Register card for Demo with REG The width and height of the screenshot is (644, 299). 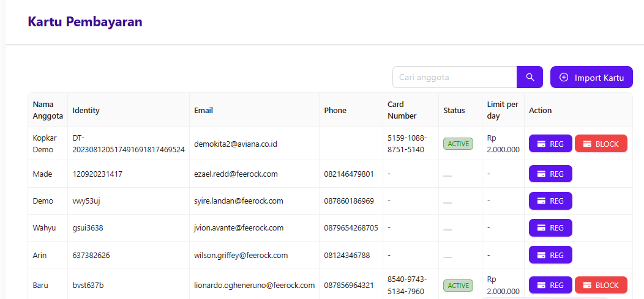550,201
